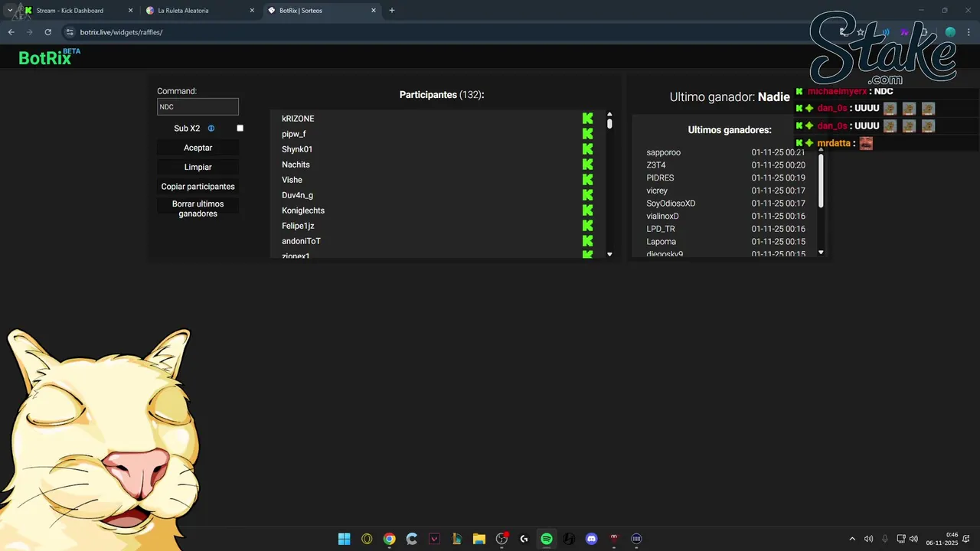The height and width of the screenshot is (551, 980).
Task: Click Kick icon next to Vishe
Action: click(587, 180)
